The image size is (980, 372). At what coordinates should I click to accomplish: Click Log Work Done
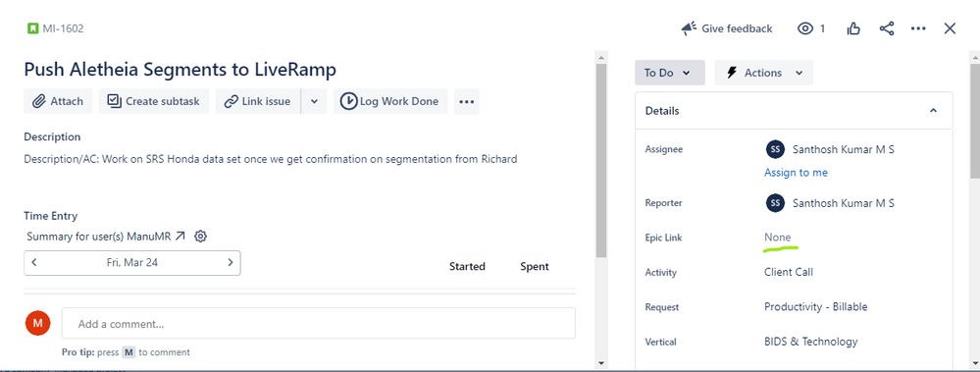pos(390,101)
